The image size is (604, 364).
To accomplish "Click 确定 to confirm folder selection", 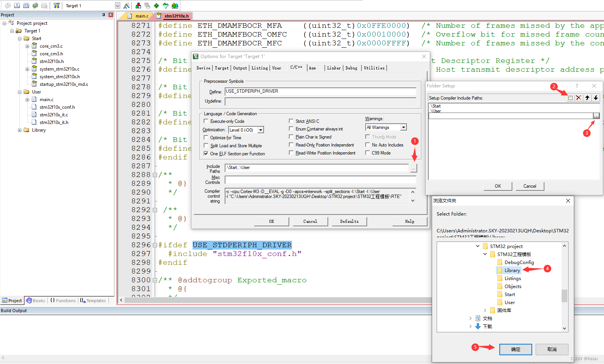I will (515, 350).
